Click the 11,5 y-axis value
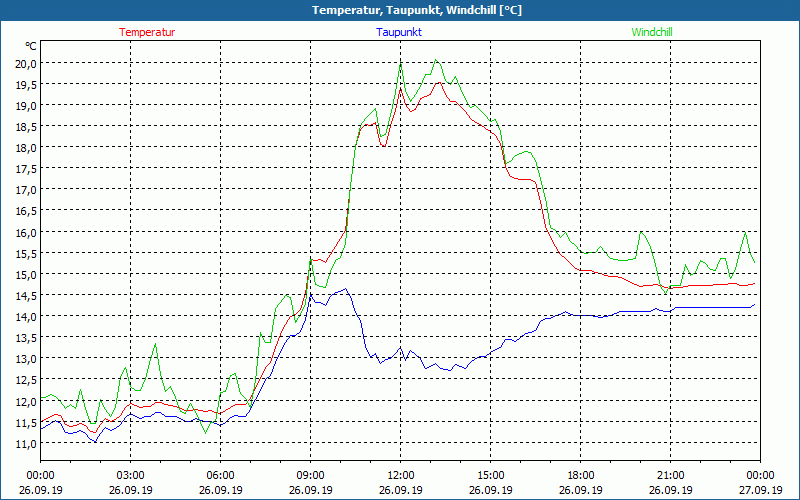The width and height of the screenshot is (800, 500). pyautogui.click(x=25, y=422)
